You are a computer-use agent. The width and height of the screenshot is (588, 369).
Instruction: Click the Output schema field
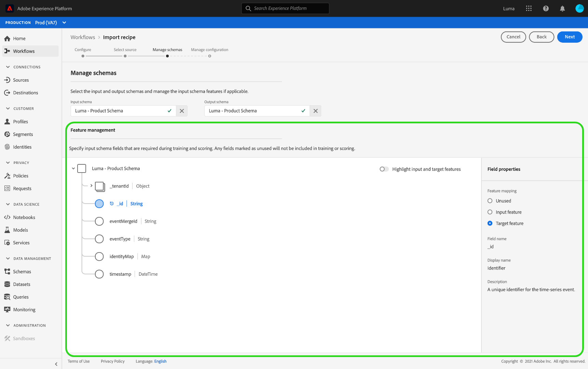pos(257,111)
